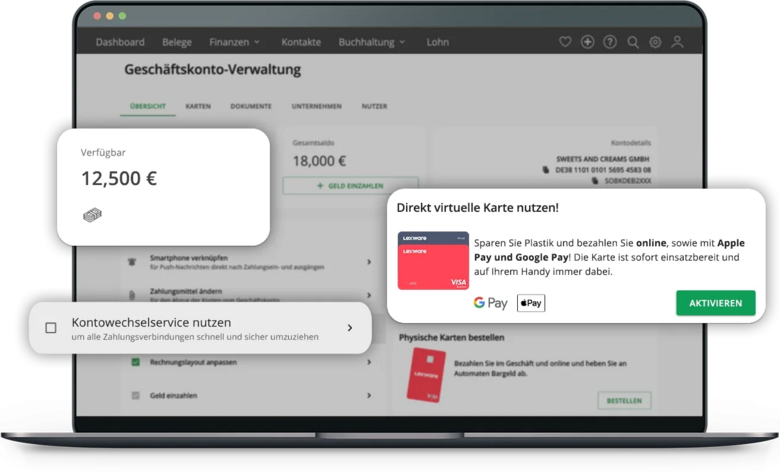780x476 pixels.
Task: Click the search magnifier icon
Action: pos(633,42)
